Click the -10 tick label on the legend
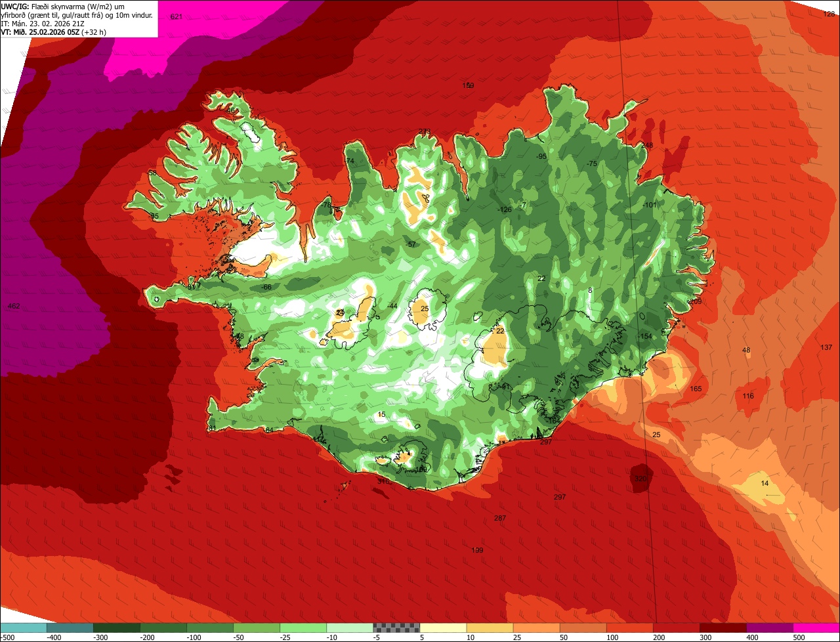This screenshot has width=840, height=642. tap(333, 637)
